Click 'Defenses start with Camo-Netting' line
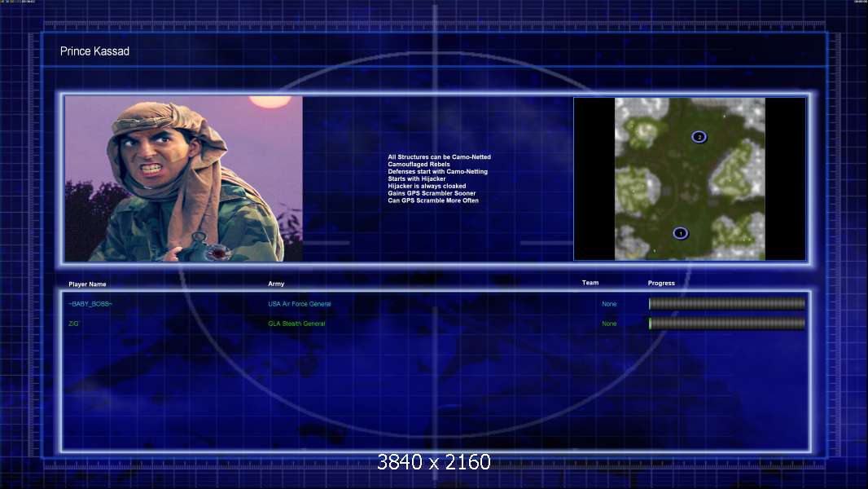The height and width of the screenshot is (489, 868). click(x=438, y=172)
